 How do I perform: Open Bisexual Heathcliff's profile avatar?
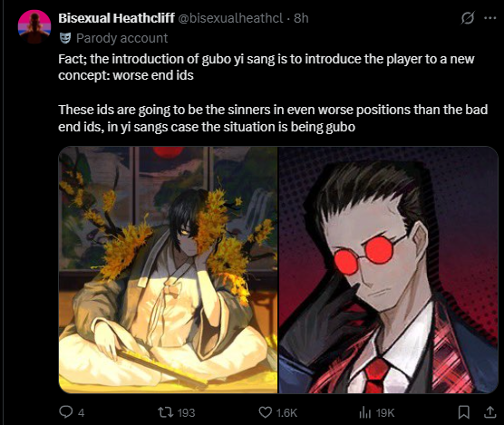(34, 26)
